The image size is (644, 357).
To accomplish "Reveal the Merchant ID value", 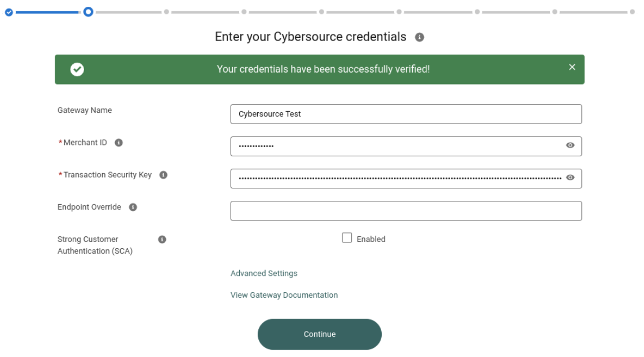I will coord(570,146).
